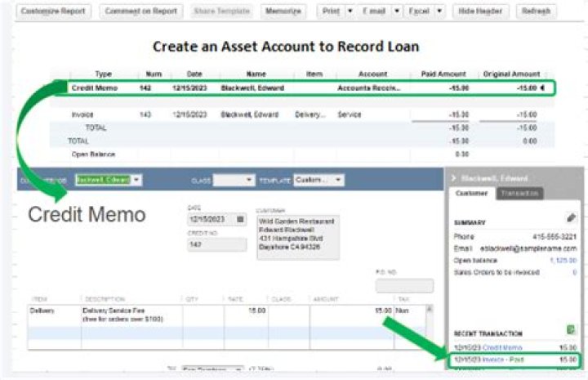Expand the Print dropdown arrow
588x380 pixels.
350,11
